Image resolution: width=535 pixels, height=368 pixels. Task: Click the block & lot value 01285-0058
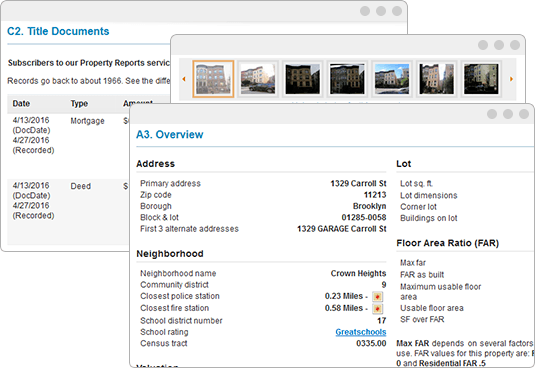point(364,217)
